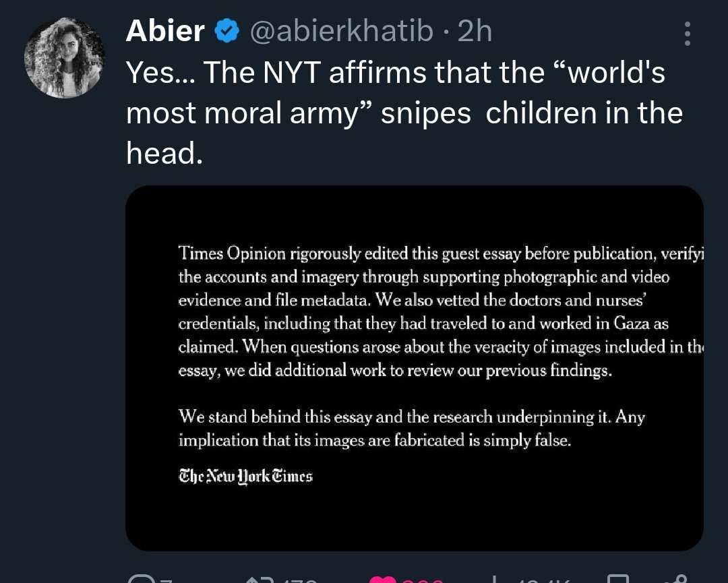Click Abier's profile picture
The width and height of the screenshot is (728, 583).
(63, 57)
